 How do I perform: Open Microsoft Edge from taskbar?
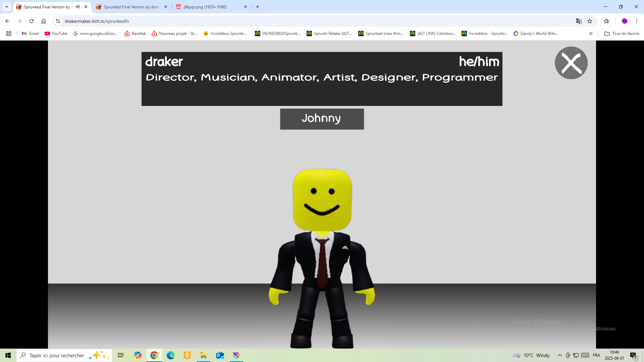click(170, 355)
